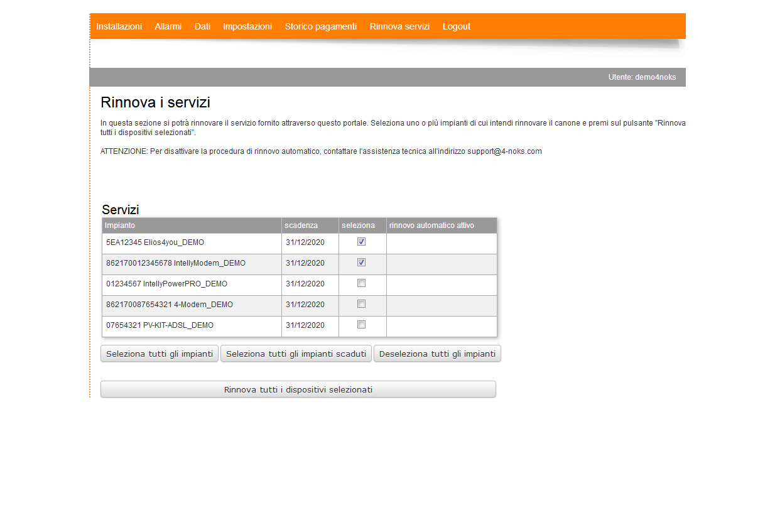Open the Dati menu
775x532 pixels.
click(202, 26)
